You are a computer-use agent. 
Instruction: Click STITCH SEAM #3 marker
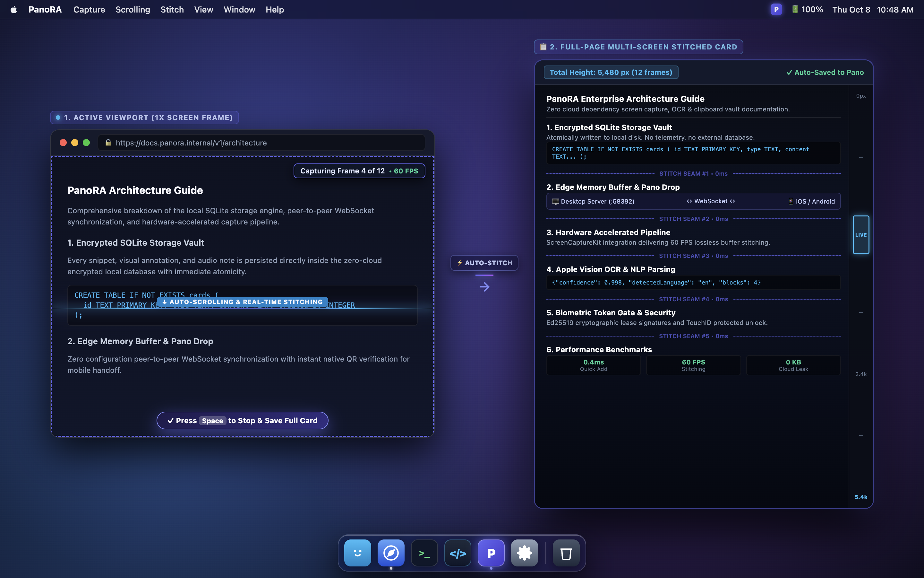(x=693, y=256)
